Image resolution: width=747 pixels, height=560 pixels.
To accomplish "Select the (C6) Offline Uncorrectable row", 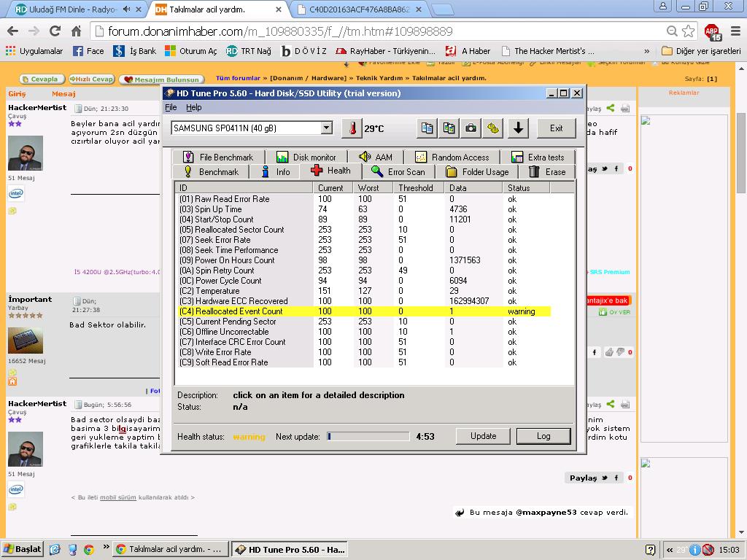I will pyautogui.click(x=365, y=332).
